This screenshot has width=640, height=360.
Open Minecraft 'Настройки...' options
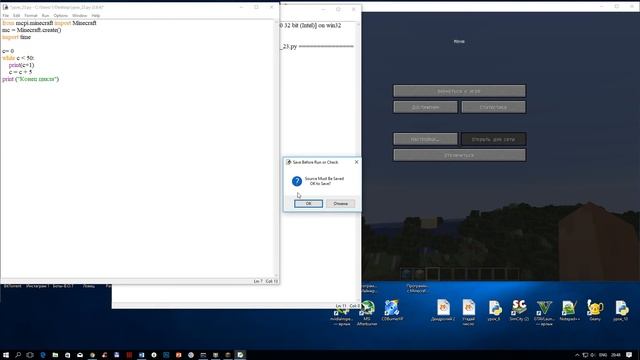click(425, 139)
